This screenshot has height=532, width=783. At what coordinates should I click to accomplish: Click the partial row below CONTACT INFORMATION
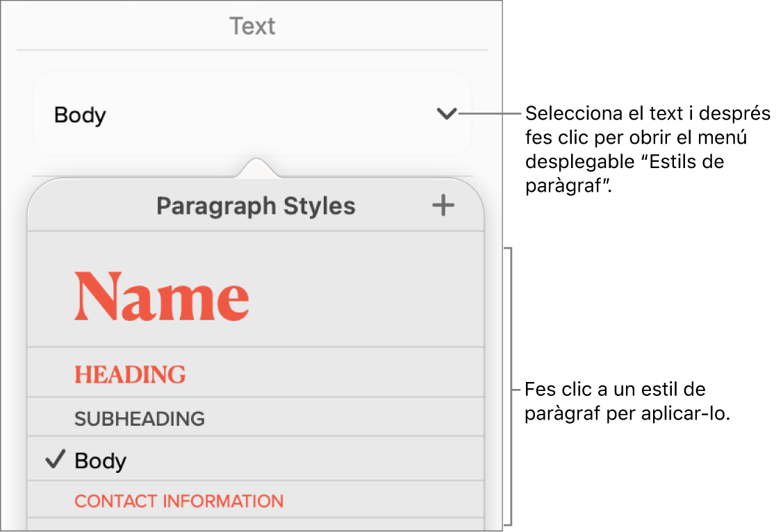coord(256,524)
